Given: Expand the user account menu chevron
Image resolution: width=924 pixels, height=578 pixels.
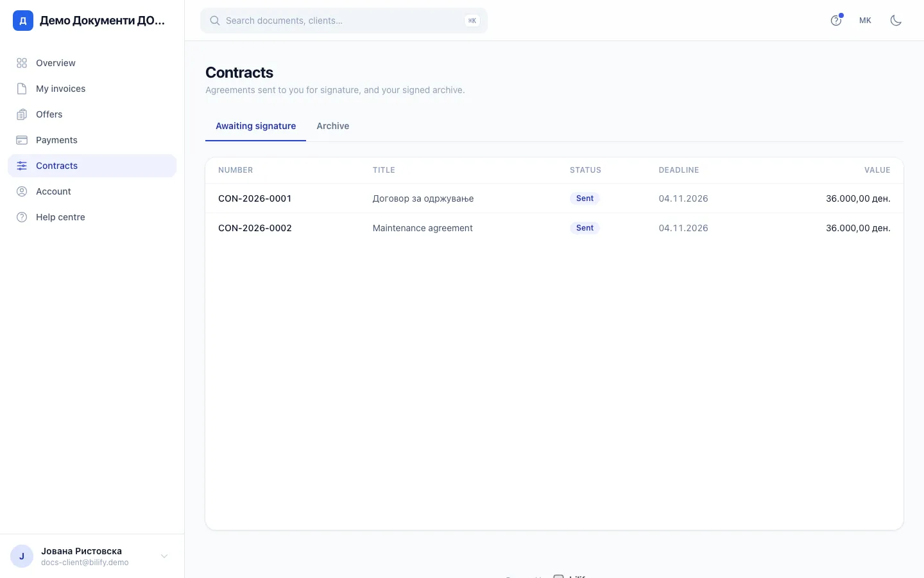Looking at the screenshot, I should (164, 556).
